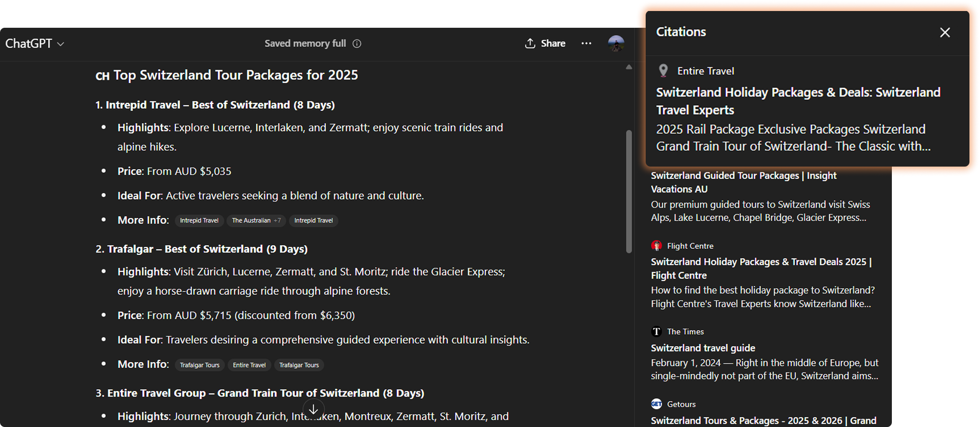Open Getours Switzerland Tours & Packages link
Screen dimensions: 980x427
[x=763, y=421]
